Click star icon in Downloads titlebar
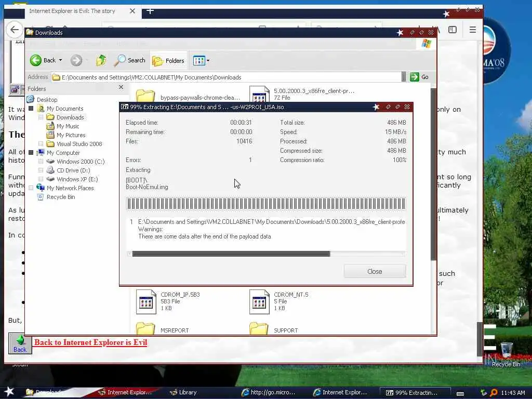The width and height of the screenshot is (532, 399). coord(400,33)
